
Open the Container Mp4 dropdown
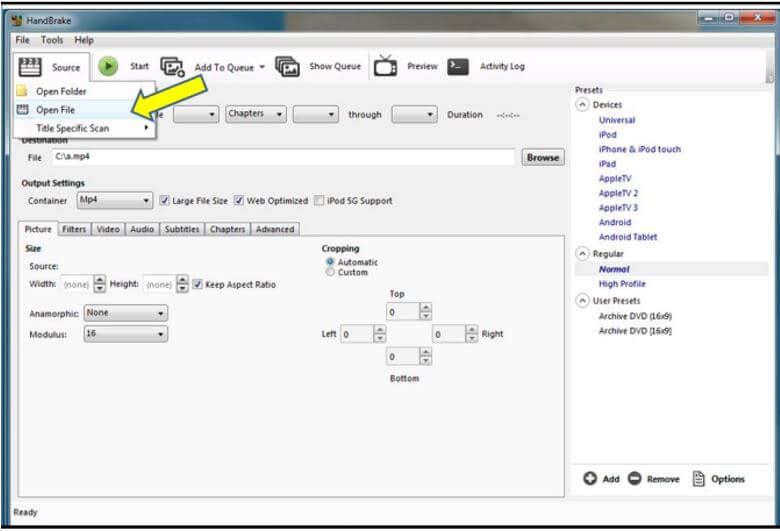pyautogui.click(x=115, y=200)
